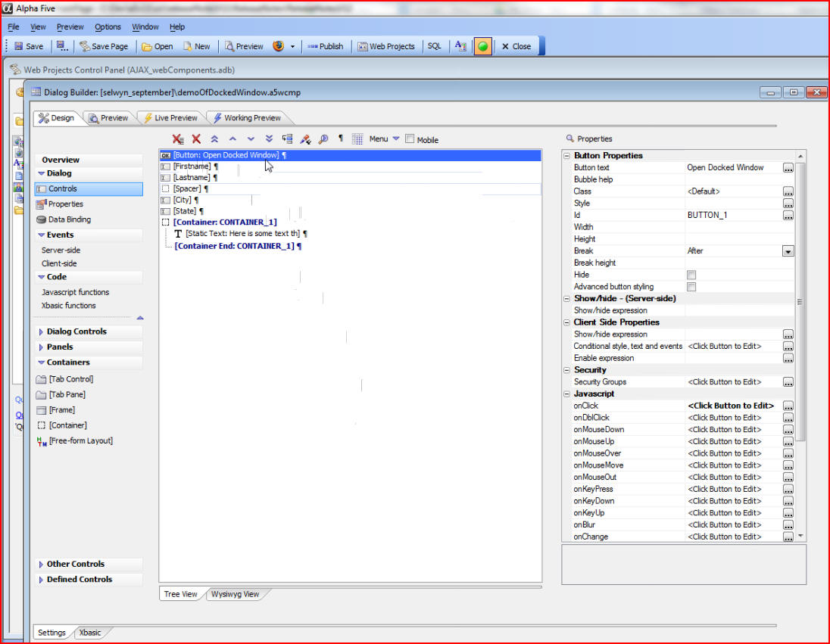Toggle paragraph marks icon in control toolbar
The width and height of the screenshot is (830, 644).
coord(341,138)
